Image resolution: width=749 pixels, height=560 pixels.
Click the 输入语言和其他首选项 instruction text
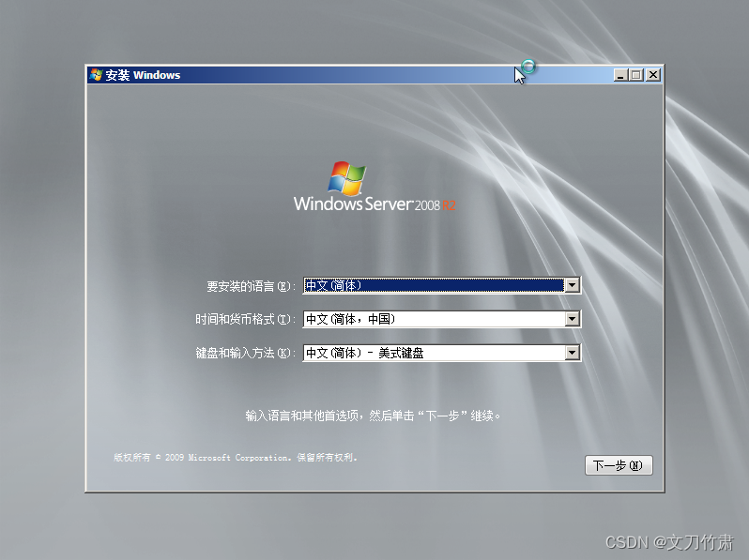point(373,416)
